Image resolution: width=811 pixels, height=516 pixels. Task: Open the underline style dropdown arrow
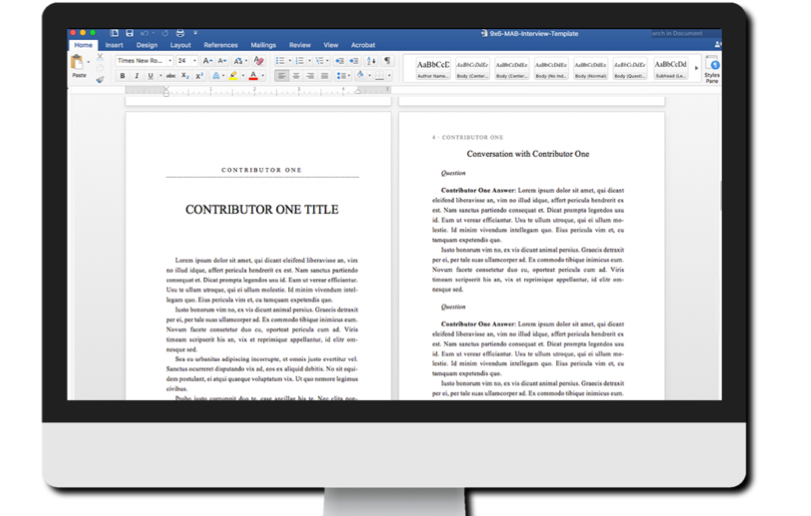160,75
